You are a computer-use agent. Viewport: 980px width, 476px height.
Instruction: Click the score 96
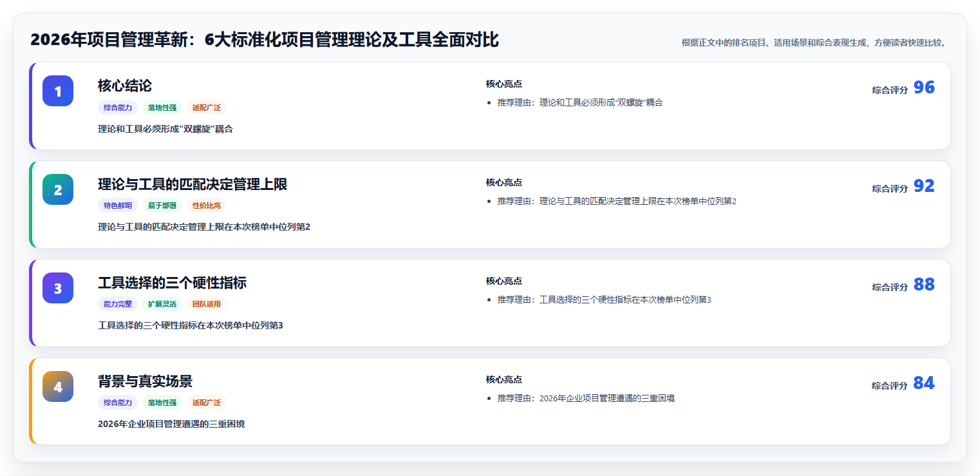pos(924,88)
